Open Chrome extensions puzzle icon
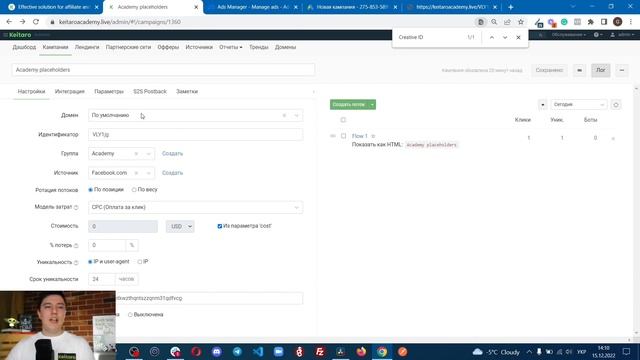This screenshot has height=360, width=640. pos(591,22)
